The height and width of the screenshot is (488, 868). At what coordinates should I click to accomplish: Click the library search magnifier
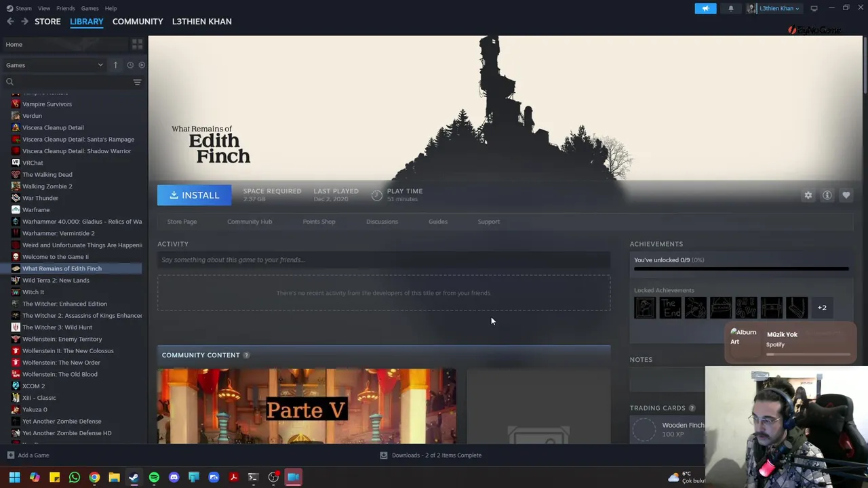[9, 82]
